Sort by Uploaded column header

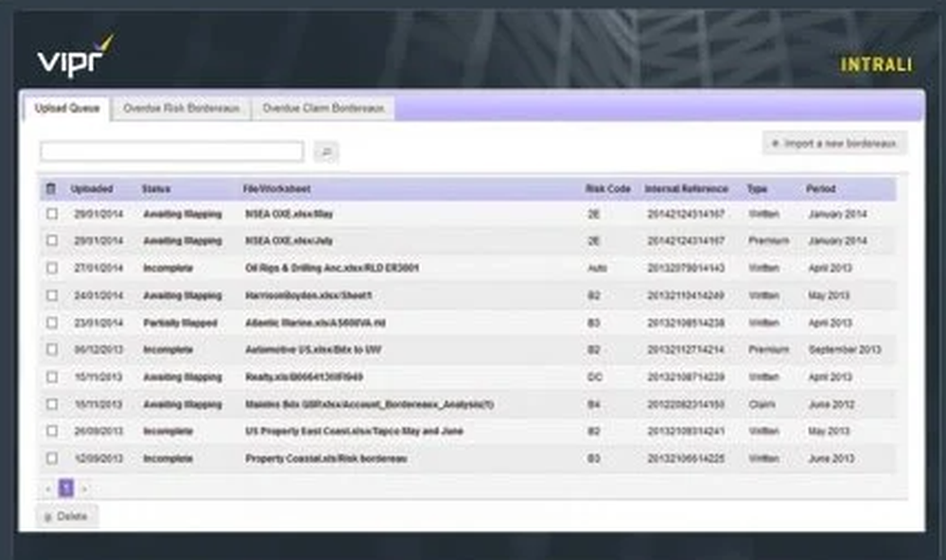92,189
